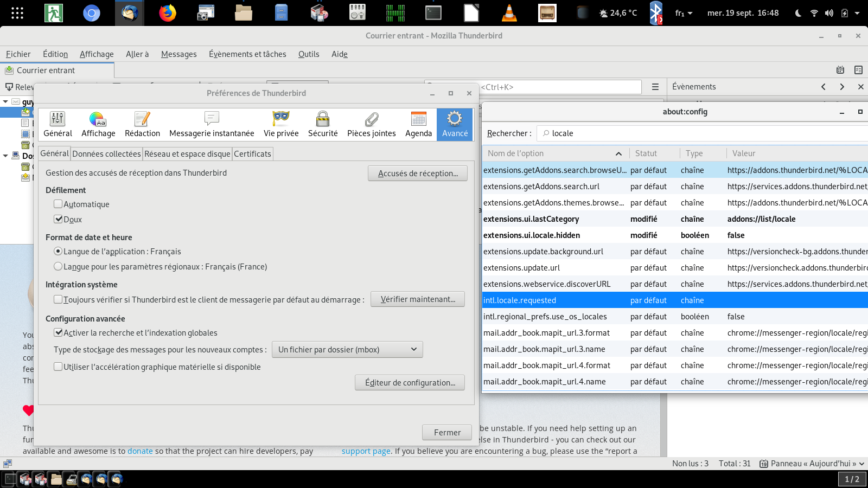The width and height of the screenshot is (868, 488).
Task: Open the Activities grid in top bar
Action: click(x=17, y=13)
